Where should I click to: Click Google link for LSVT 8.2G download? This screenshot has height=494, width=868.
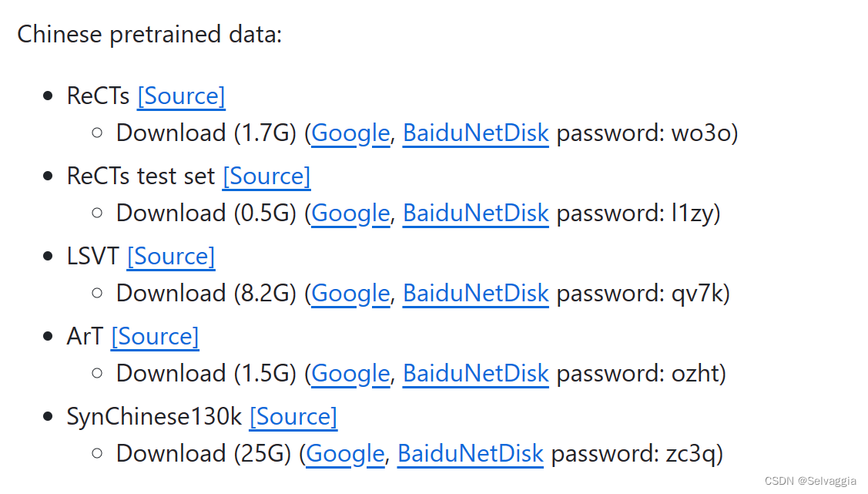350,294
